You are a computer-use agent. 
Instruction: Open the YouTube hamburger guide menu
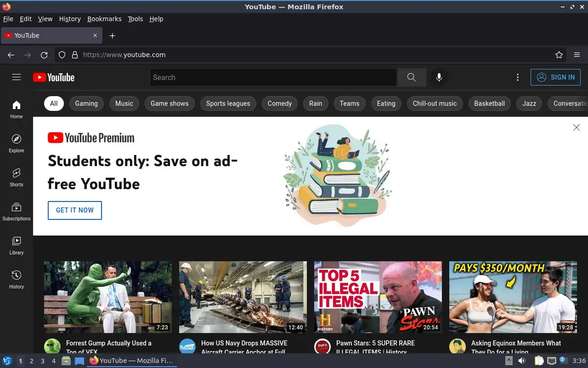[17, 77]
